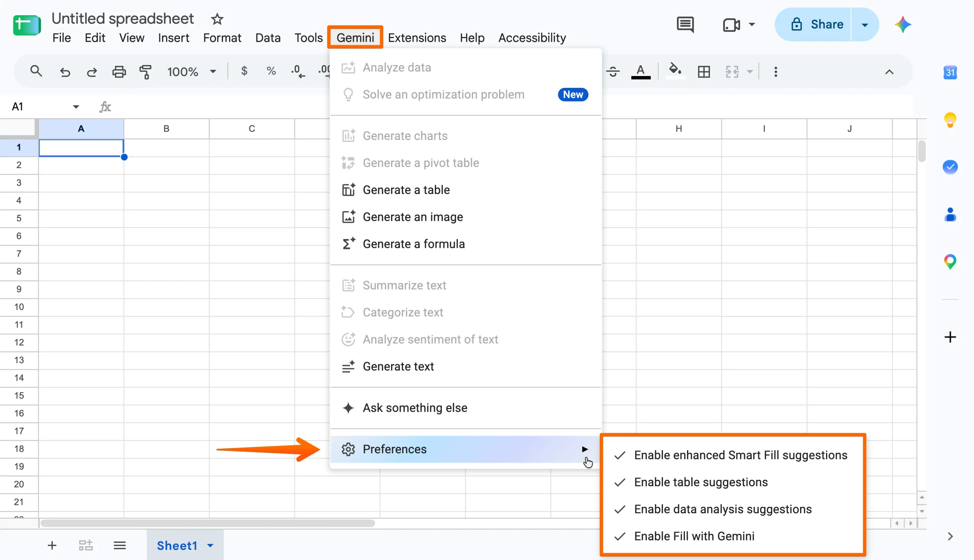Open Google Keep lightbulb icon

pos(950,120)
